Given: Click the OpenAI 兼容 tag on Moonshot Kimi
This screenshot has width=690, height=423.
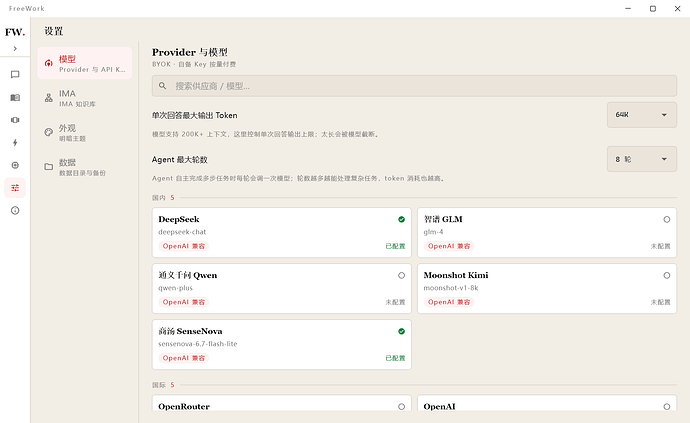Looking at the screenshot, I should (x=449, y=302).
